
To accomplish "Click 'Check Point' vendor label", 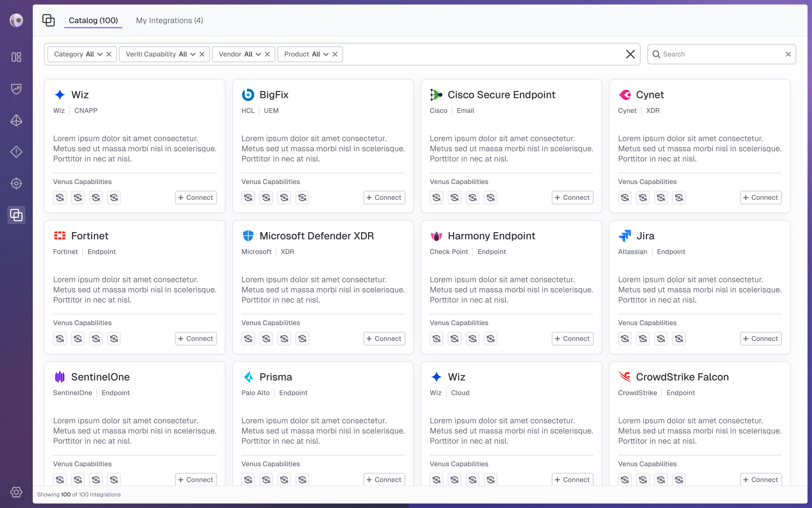I will 449,252.
